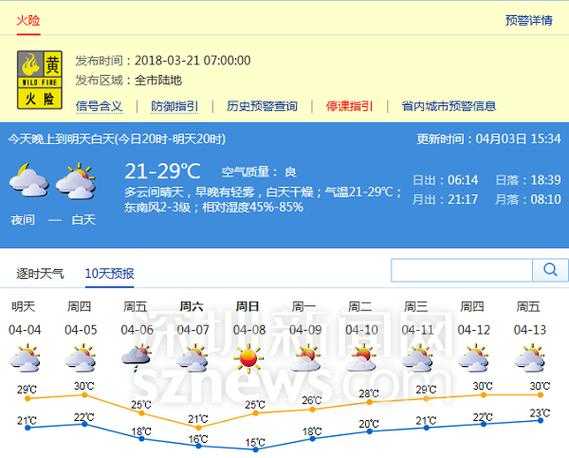Click the 月出 21:17 text
The image size is (569, 458).
pos(445,199)
